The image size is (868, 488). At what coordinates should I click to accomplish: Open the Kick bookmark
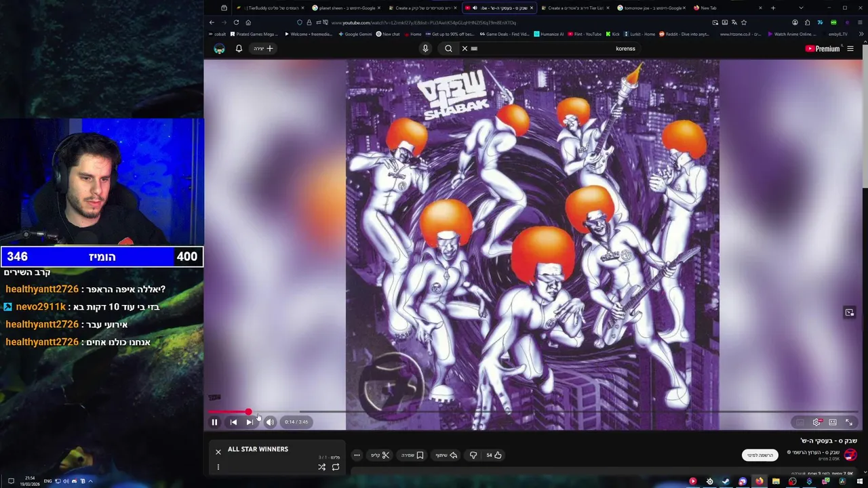tap(613, 34)
